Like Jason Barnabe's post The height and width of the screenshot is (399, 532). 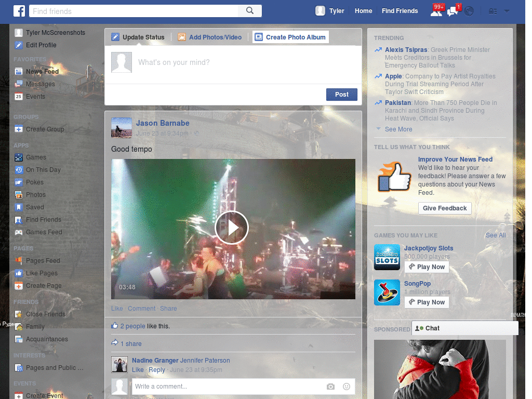(x=117, y=309)
